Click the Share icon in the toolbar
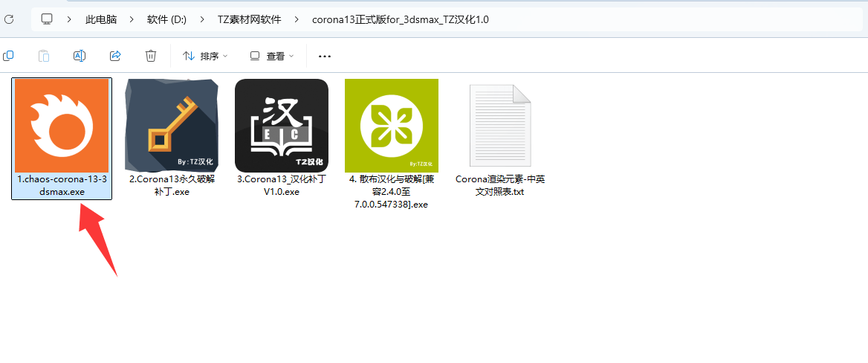Image resolution: width=868 pixels, height=363 pixels. point(115,56)
